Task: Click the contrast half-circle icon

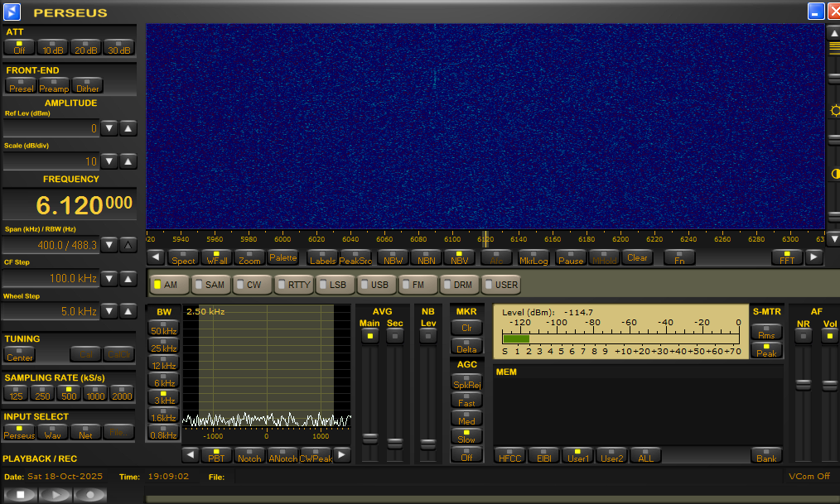Action: [833, 174]
